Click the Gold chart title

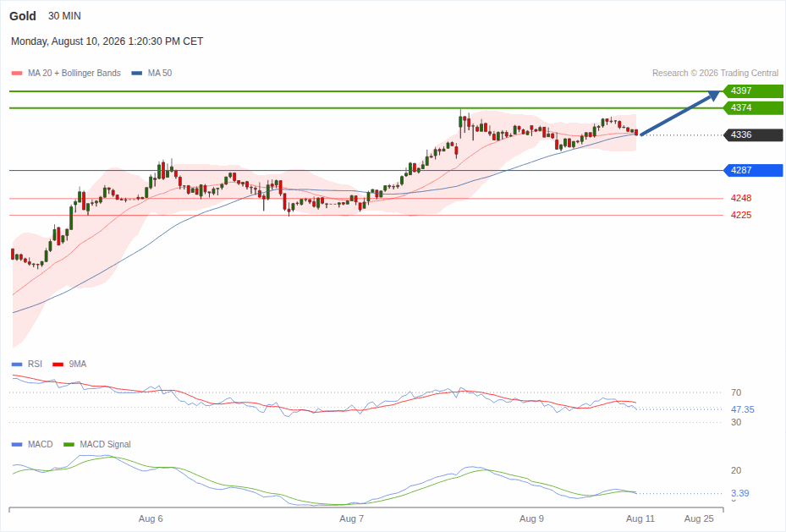click(x=23, y=16)
